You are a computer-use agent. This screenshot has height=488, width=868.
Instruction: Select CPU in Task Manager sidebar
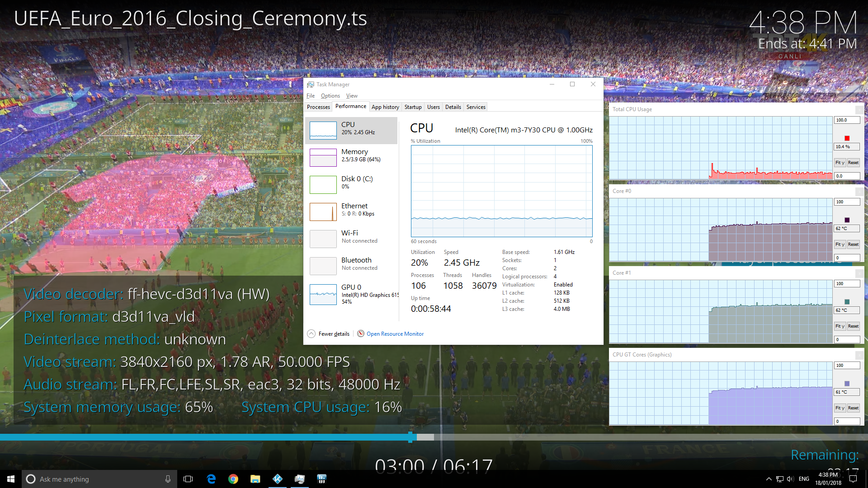pos(351,130)
